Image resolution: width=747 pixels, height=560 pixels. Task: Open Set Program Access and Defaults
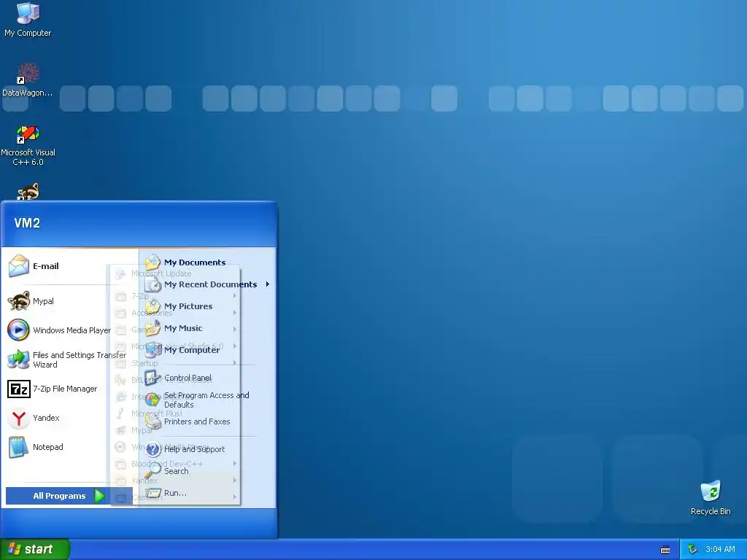208,400
